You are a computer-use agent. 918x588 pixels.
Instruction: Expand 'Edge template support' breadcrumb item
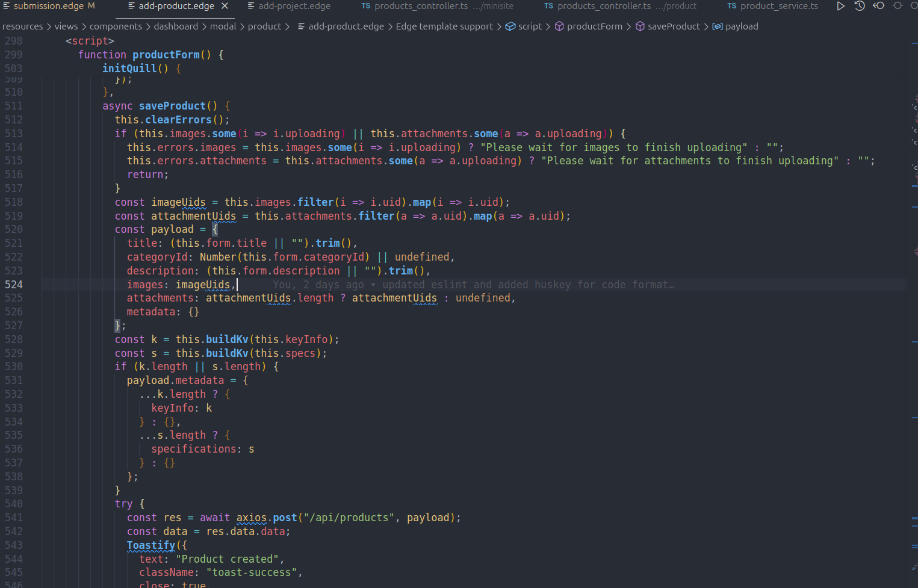coord(444,26)
